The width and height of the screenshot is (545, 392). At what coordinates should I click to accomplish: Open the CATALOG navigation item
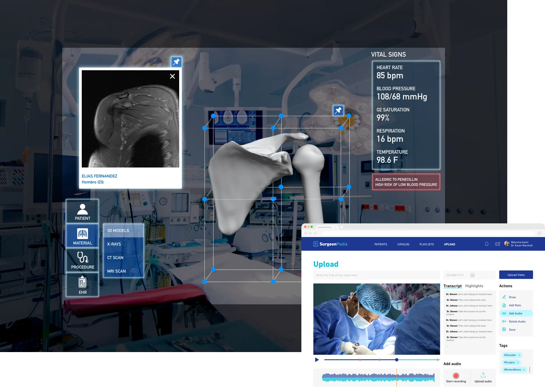pos(403,244)
